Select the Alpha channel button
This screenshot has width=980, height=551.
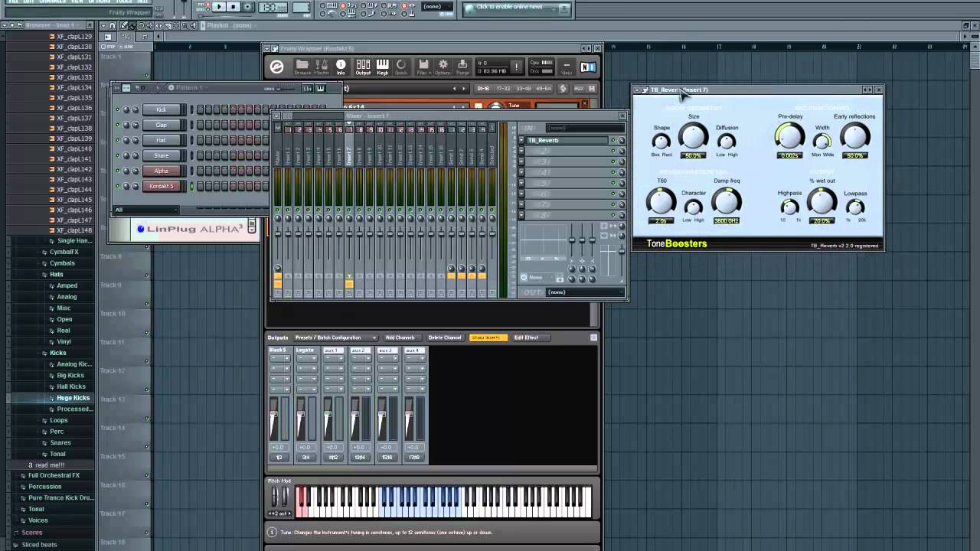[x=161, y=171]
